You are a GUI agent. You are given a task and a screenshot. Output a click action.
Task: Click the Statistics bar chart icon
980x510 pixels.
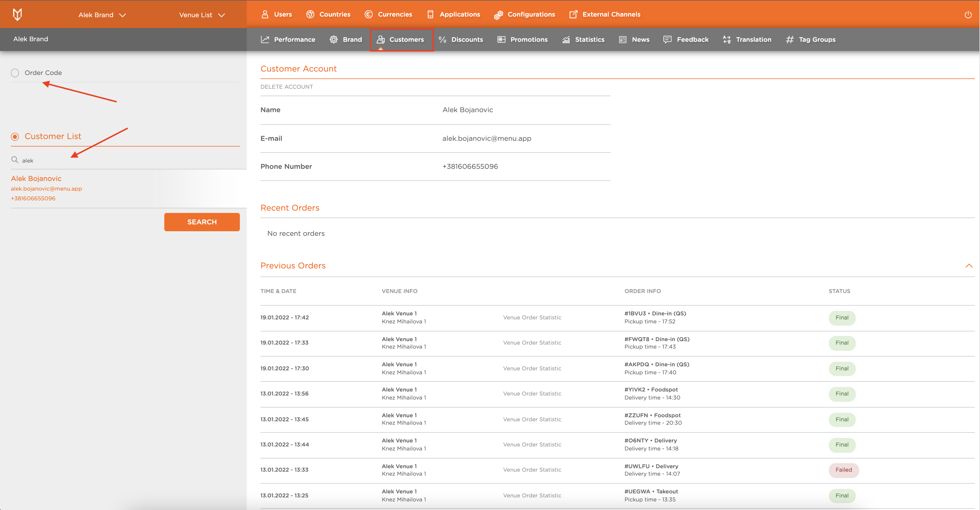[x=566, y=39]
